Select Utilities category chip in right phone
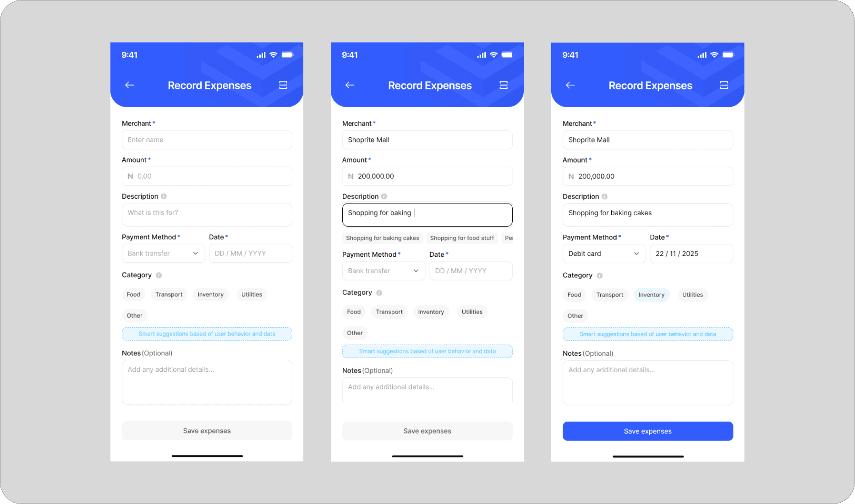 click(x=692, y=295)
